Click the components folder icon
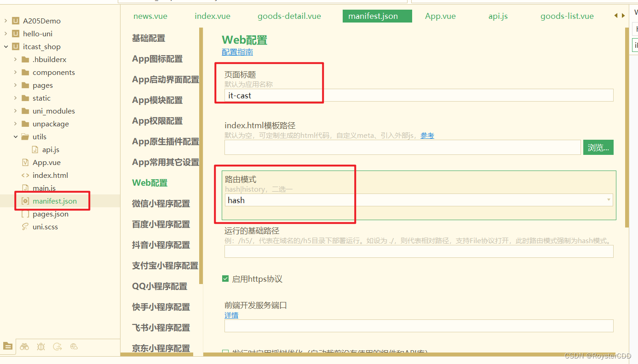 [25, 72]
